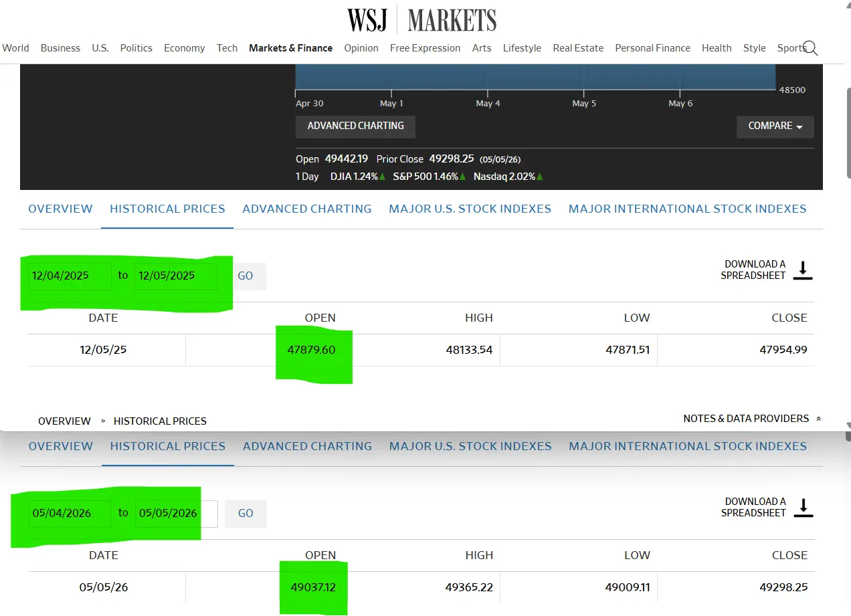Image resolution: width=851 pixels, height=616 pixels.
Task: Open lower Major International Stock Indexes tab
Action: 688,446
